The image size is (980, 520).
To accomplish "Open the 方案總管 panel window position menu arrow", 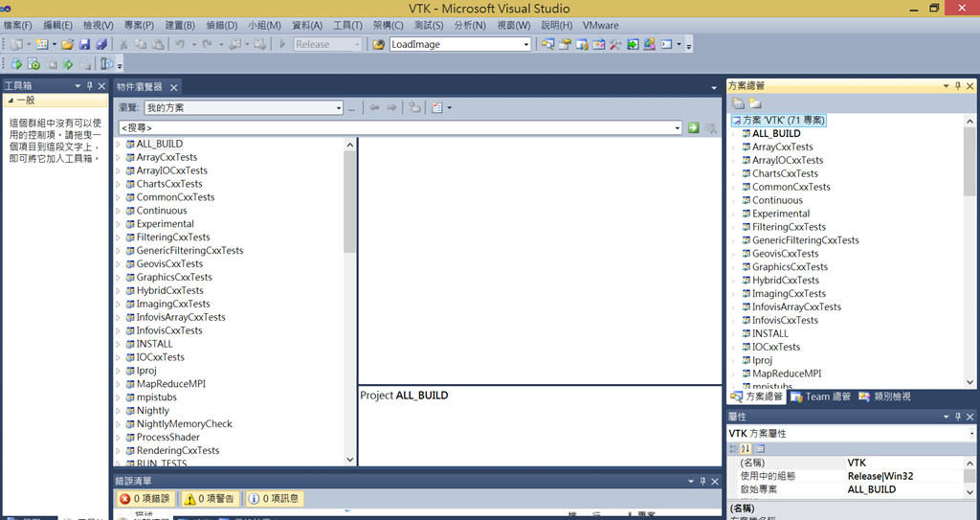I will (947, 86).
